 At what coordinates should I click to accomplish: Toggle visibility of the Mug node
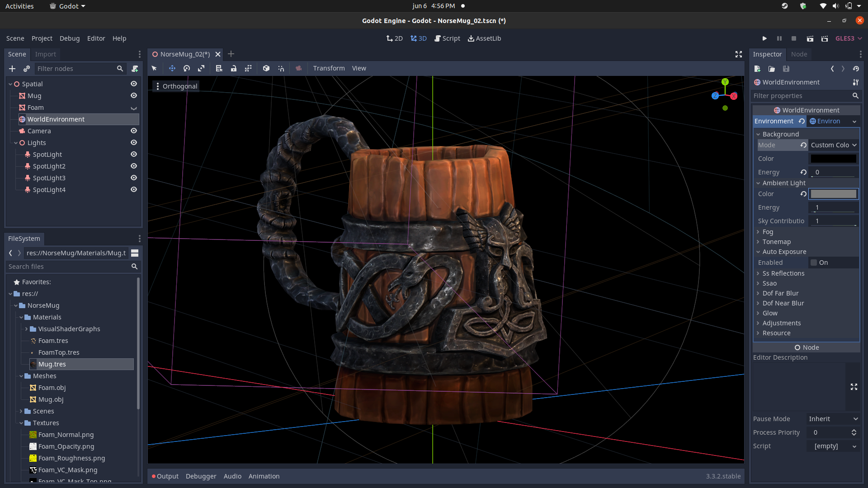134,96
